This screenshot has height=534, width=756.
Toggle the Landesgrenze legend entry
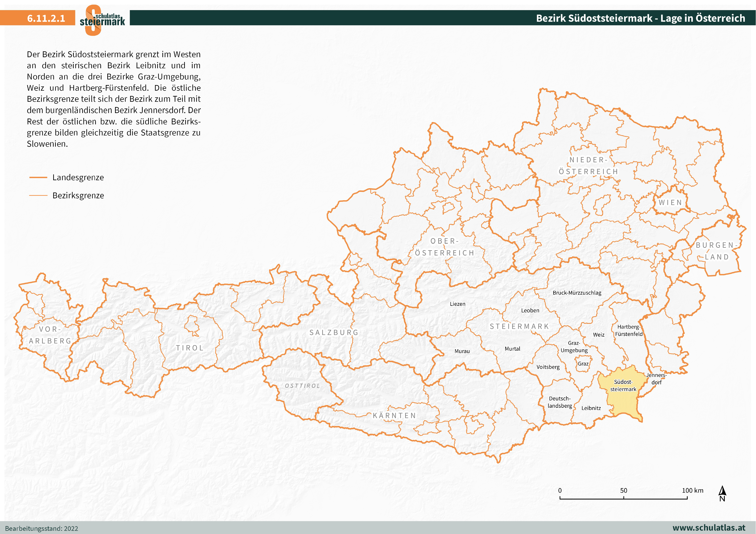[78, 177]
